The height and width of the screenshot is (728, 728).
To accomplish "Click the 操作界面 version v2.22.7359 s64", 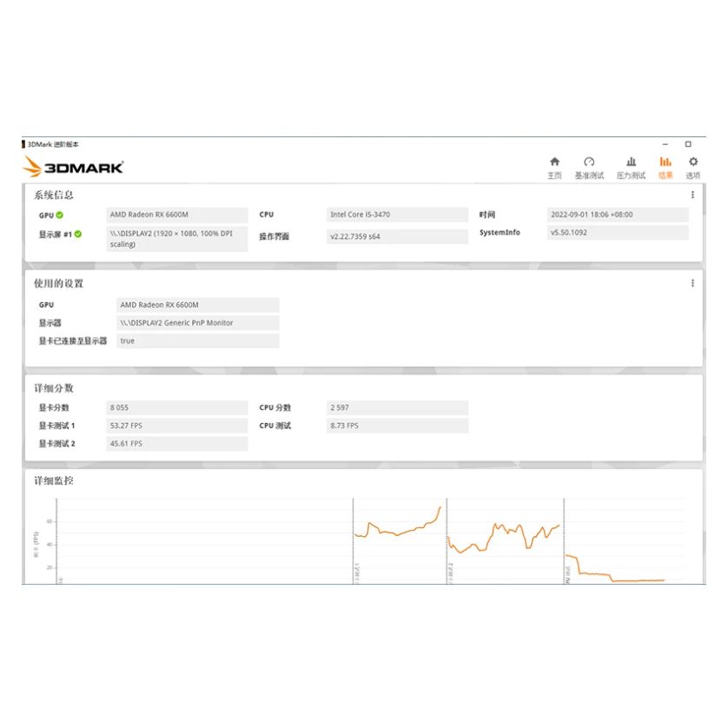I will pyautogui.click(x=397, y=236).
